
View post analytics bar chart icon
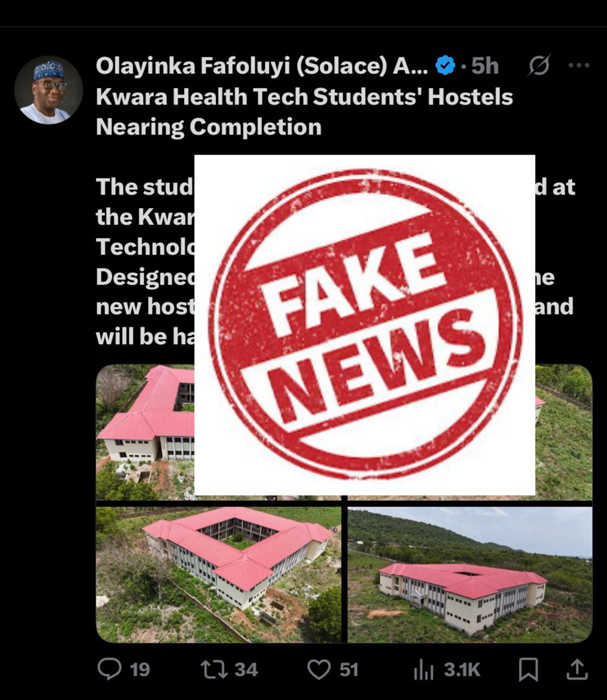pos(423,670)
